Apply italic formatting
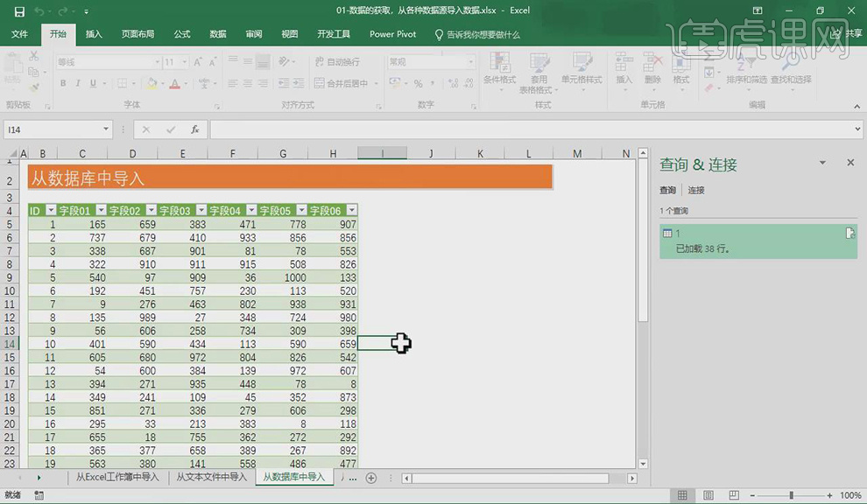 tap(78, 83)
